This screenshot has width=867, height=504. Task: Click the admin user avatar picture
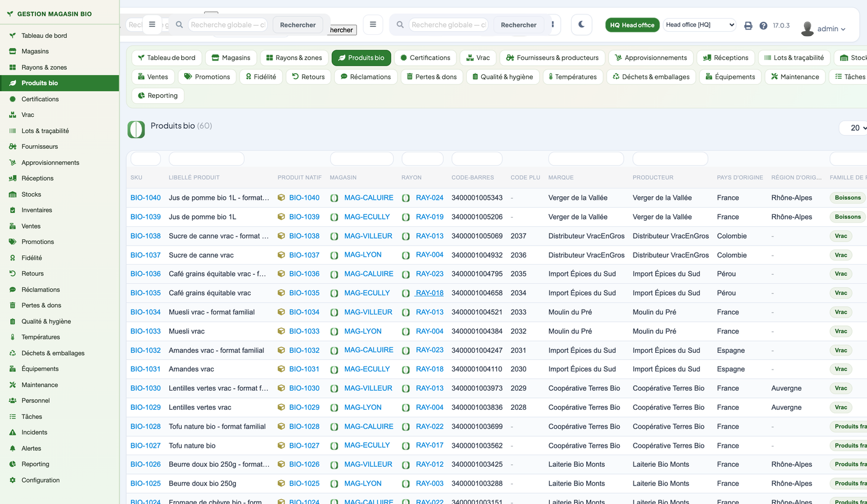(808, 28)
